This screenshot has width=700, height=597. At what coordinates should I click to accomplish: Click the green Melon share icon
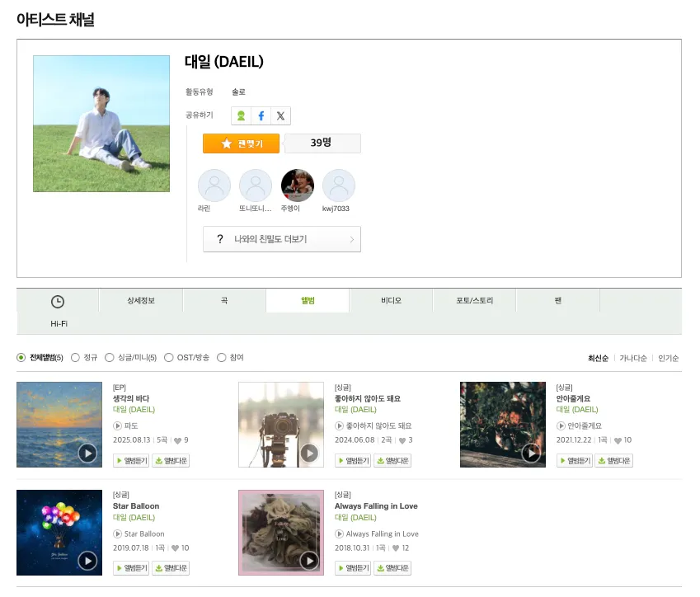[x=240, y=116]
